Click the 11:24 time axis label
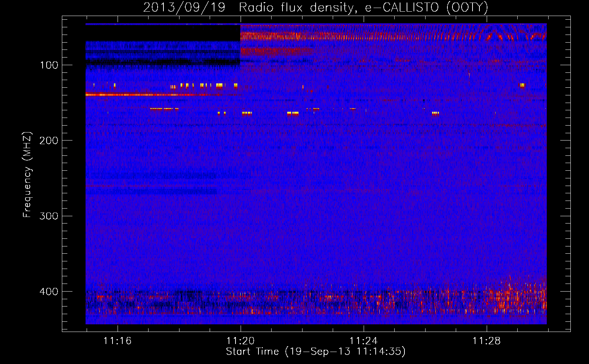This screenshot has height=364, width=589. [364, 341]
